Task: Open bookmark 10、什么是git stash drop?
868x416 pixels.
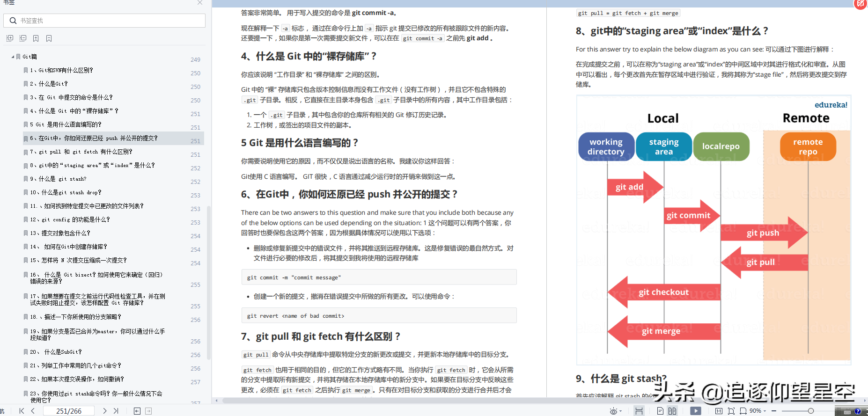Action: point(66,192)
